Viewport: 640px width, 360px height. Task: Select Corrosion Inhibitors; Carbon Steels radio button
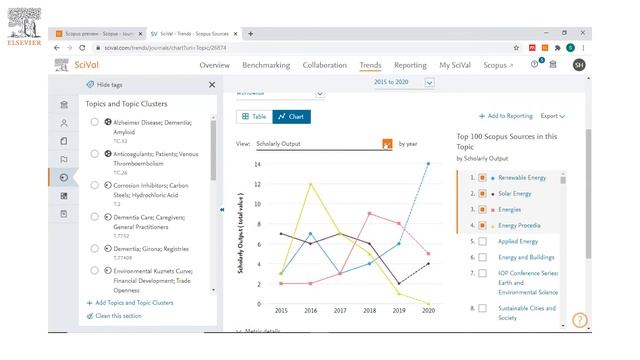coord(94,185)
